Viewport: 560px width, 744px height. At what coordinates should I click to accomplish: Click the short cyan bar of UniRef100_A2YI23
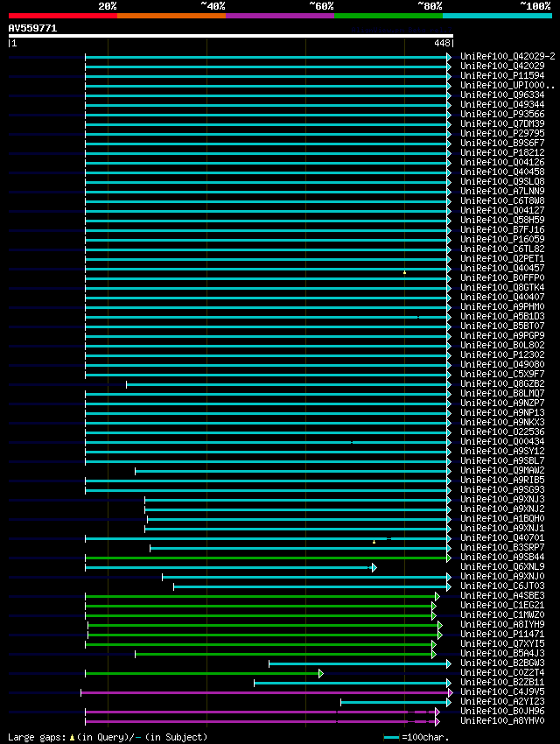pos(395,702)
